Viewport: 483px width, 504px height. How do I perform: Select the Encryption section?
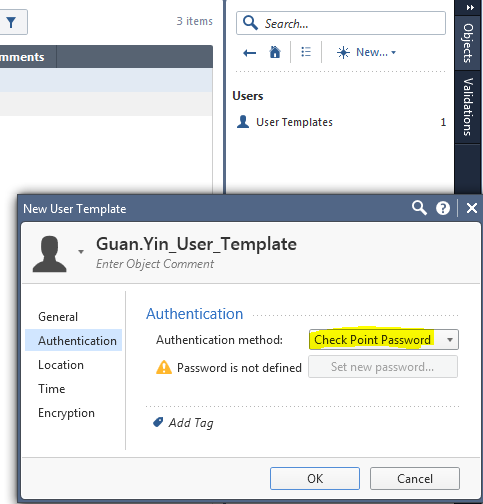click(x=66, y=413)
